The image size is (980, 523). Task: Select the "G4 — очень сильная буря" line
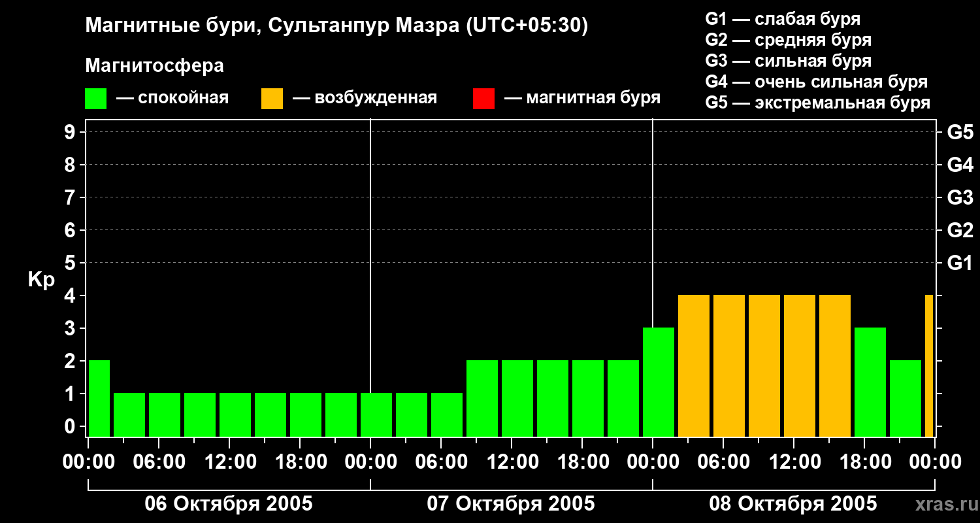[817, 82]
